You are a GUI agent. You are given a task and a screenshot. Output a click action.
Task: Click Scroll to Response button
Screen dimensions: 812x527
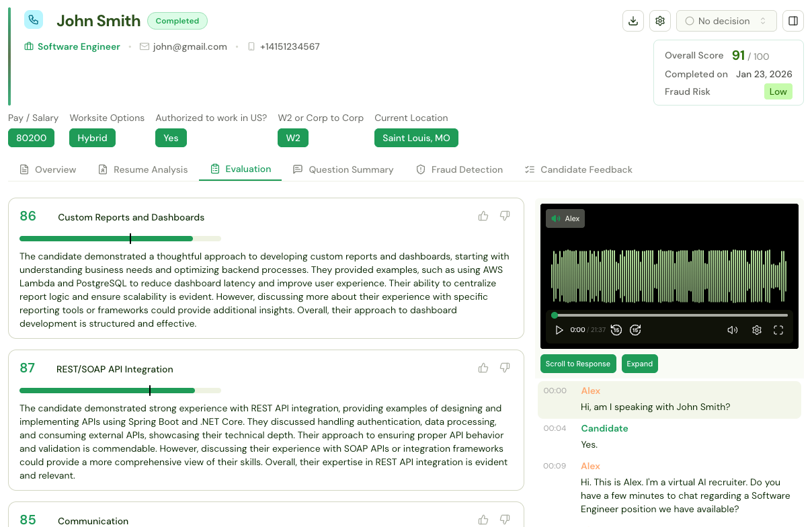[x=577, y=364]
